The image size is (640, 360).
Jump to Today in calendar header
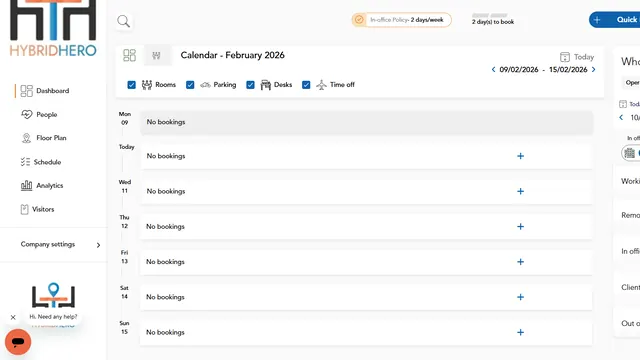[584, 57]
